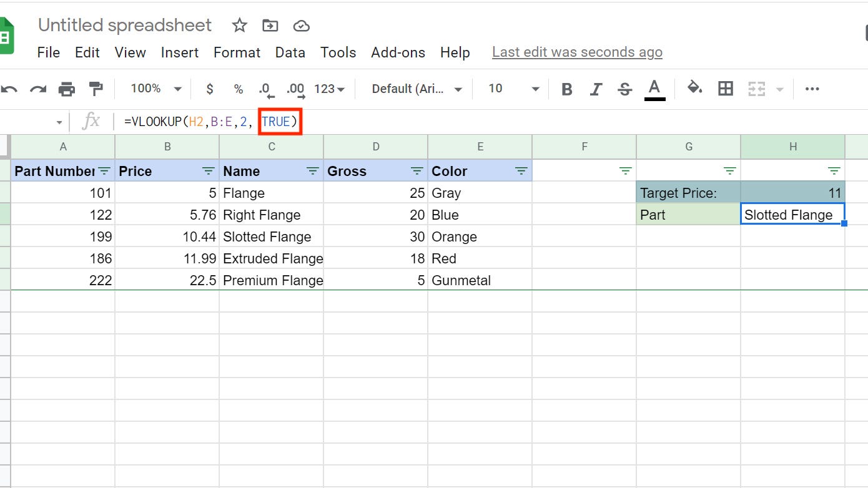Select the 'Target Price:' cell

click(689, 192)
